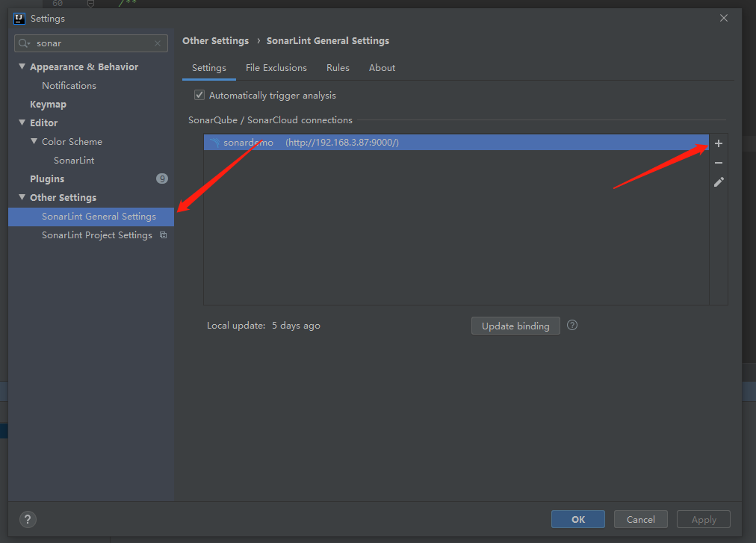Open the Keymap settings page

pyautogui.click(x=49, y=104)
